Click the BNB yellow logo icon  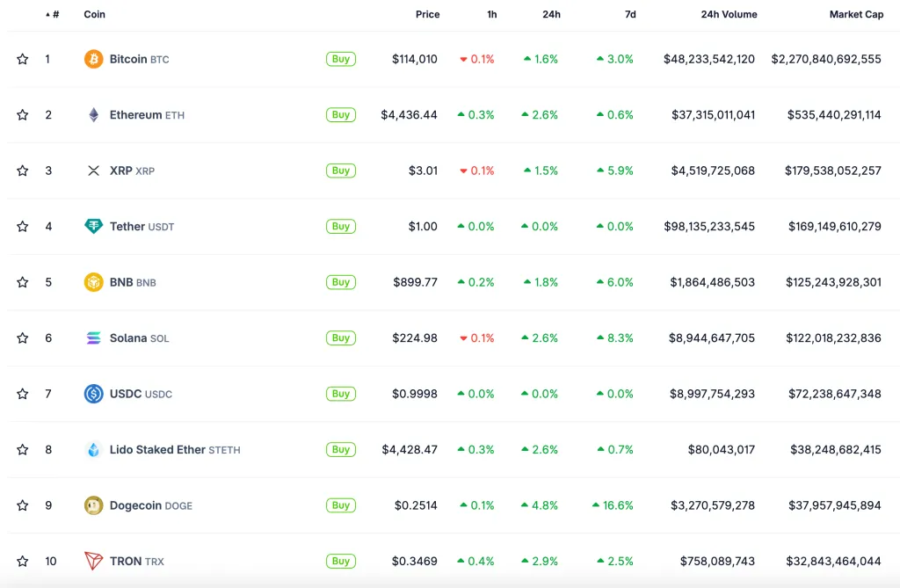pyautogui.click(x=93, y=282)
